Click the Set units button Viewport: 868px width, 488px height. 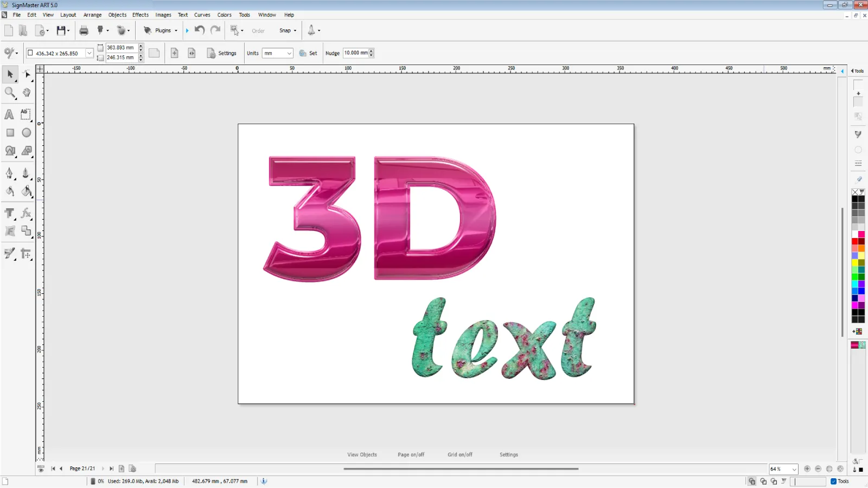point(308,53)
